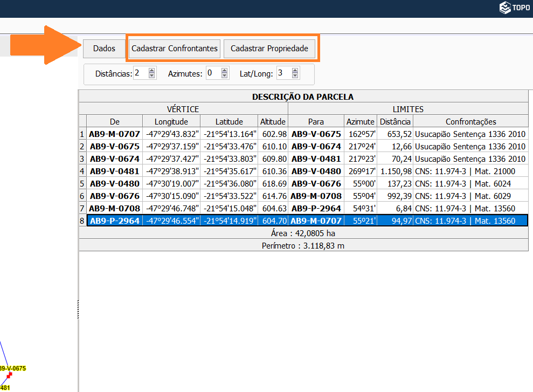This screenshot has width=533, height=392.
Task: Decrease Distâncias decimal places
Action: (x=152, y=76)
